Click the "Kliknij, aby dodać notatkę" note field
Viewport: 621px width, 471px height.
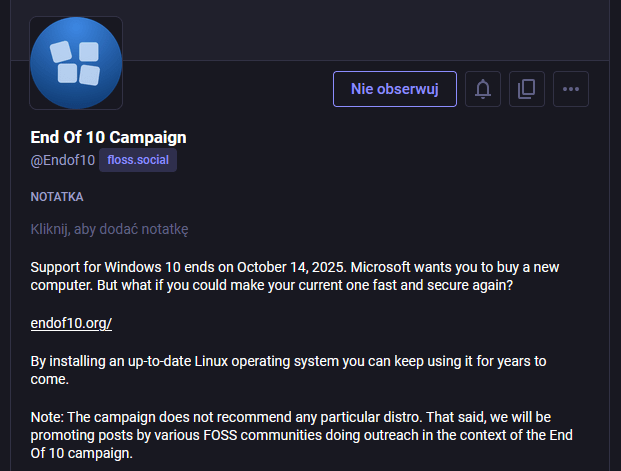tap(110, 229)
